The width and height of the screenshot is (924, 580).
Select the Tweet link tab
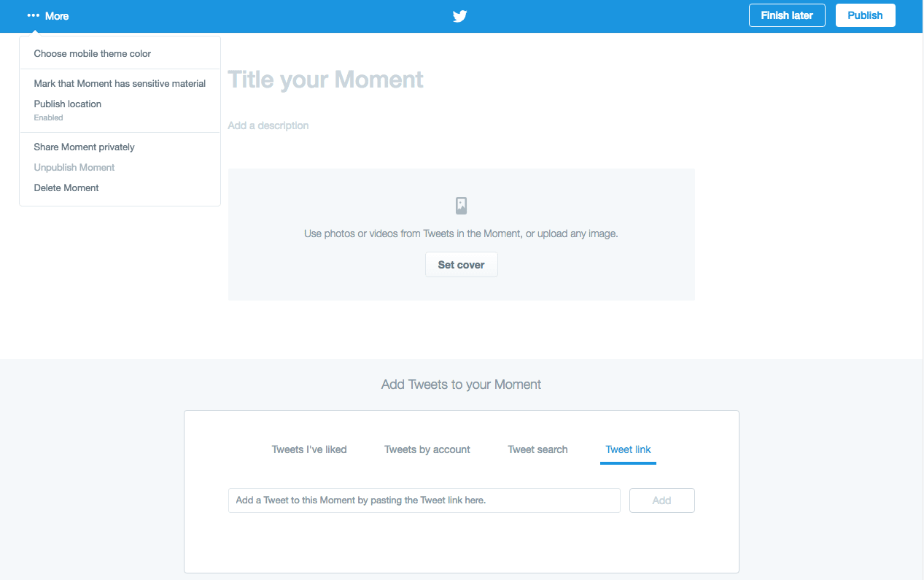click(628, 449)
